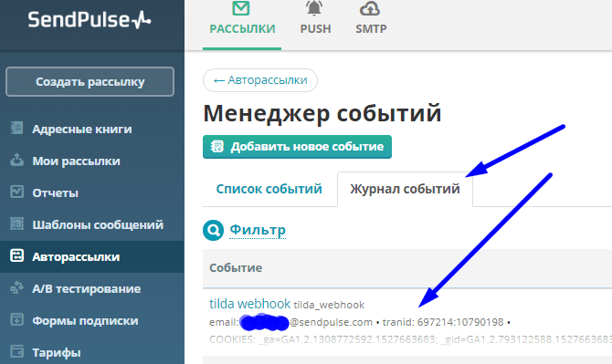Screen dimensions: 612x364
Task: Open the SMTP cloud icon
Action: click(x=370, y=8)
